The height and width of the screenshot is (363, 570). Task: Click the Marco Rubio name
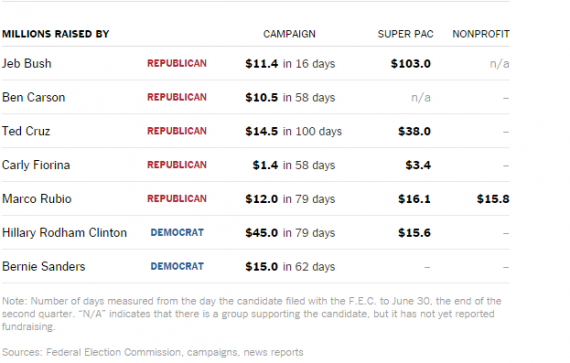pos(37,199)
